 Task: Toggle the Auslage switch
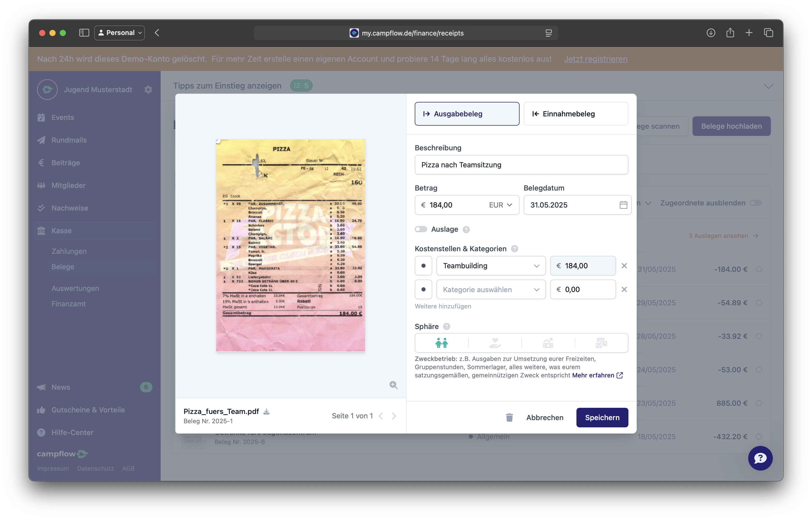point(421,229)
